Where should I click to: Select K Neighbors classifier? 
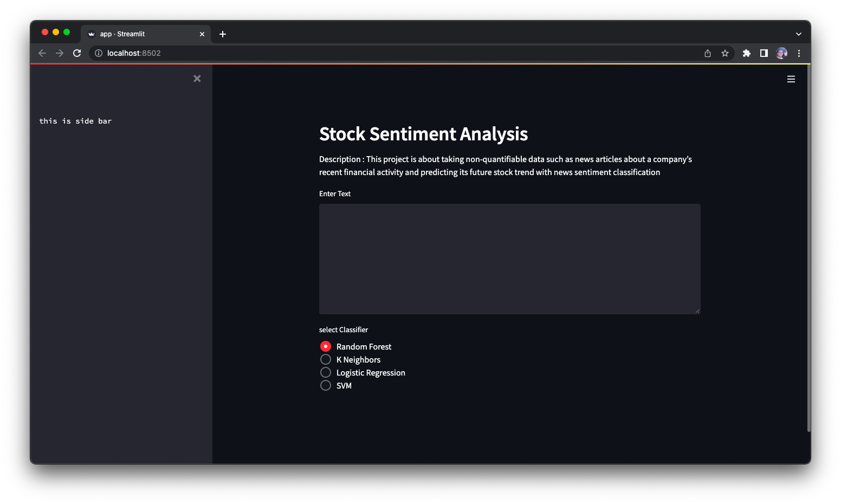pyautogui.click(x=350, y=359)
